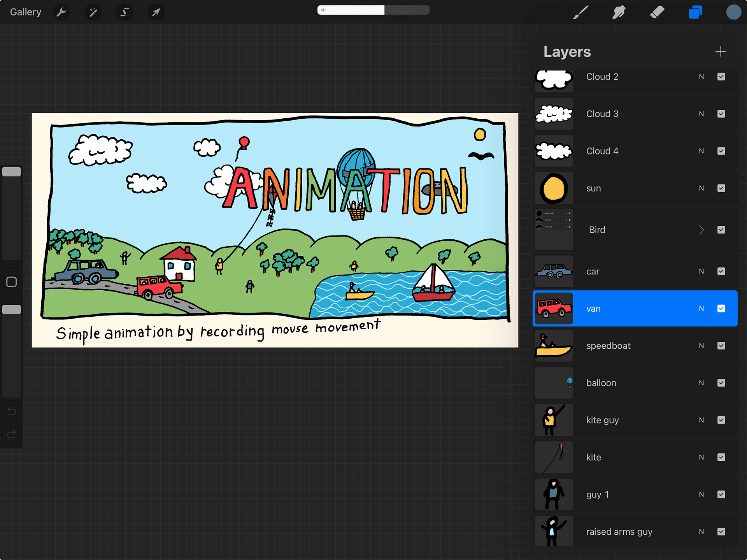This screenshot has width=747, height=560.
Task: Toggle visibility of speedboat layer
Action: click(x=721, y=346)
